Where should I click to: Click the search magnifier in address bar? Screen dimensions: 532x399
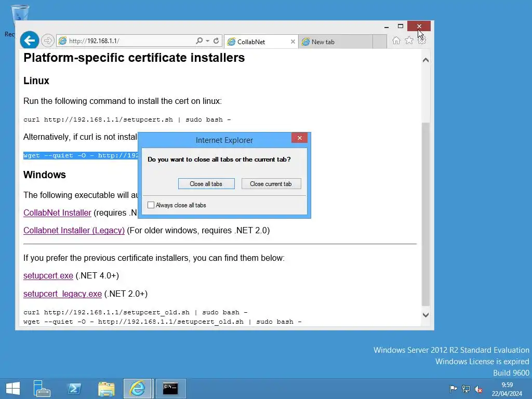[199, 41]
